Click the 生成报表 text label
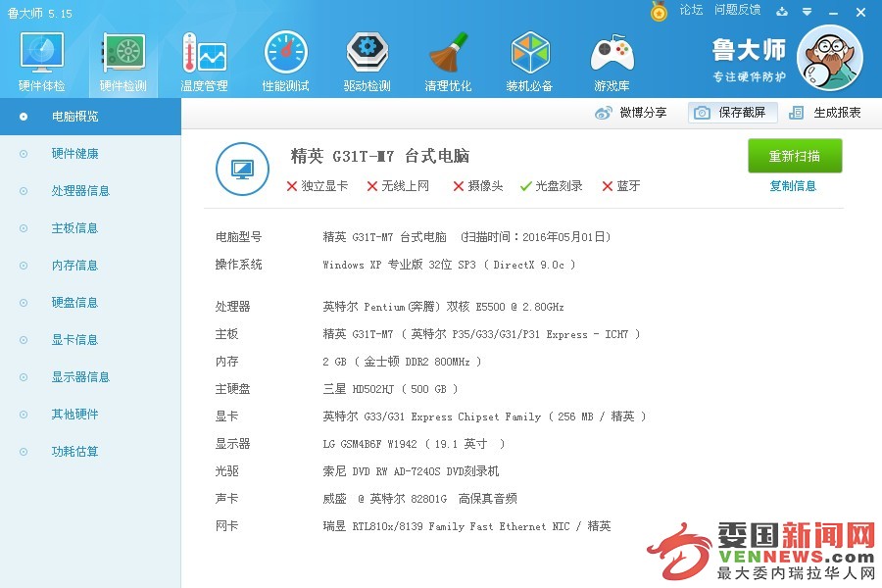The image size is (882, 588). [x=837, y=113]
